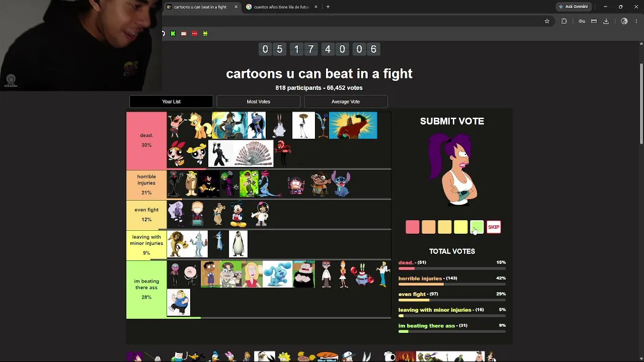Switch to the 'cuantos años tiene lila de futurama' tab
Viewport: 644px width, 362px height.
point(282,7)
